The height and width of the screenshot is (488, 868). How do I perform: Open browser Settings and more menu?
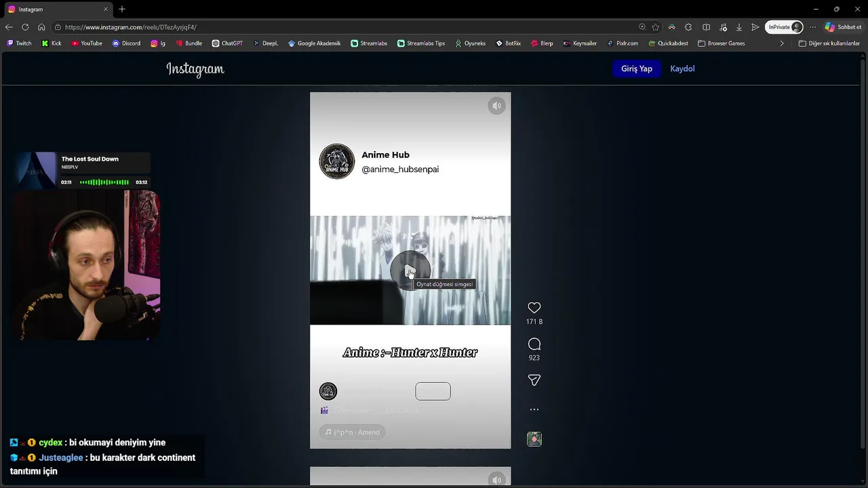pos(812,27)
